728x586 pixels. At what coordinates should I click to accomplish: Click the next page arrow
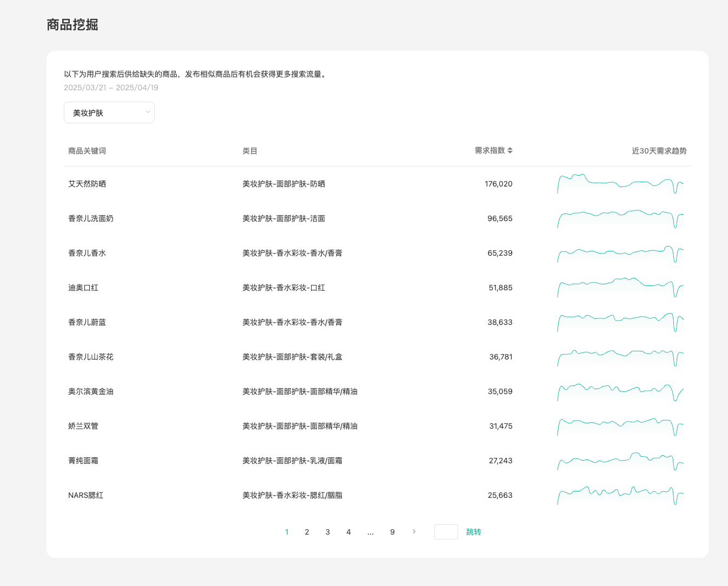tap(414, 531)
